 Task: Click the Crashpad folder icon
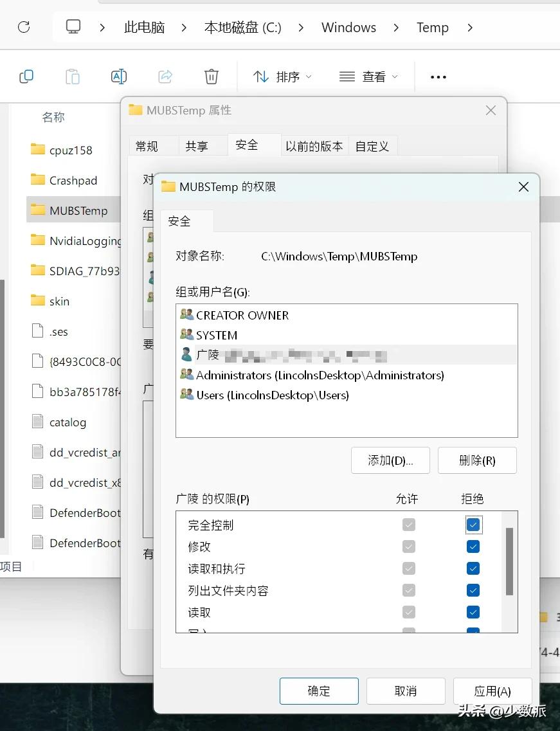(x=38, y=179)
